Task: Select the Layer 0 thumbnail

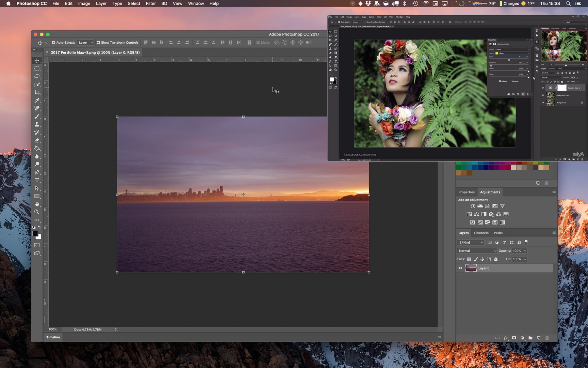Action: tap(471, 268)
